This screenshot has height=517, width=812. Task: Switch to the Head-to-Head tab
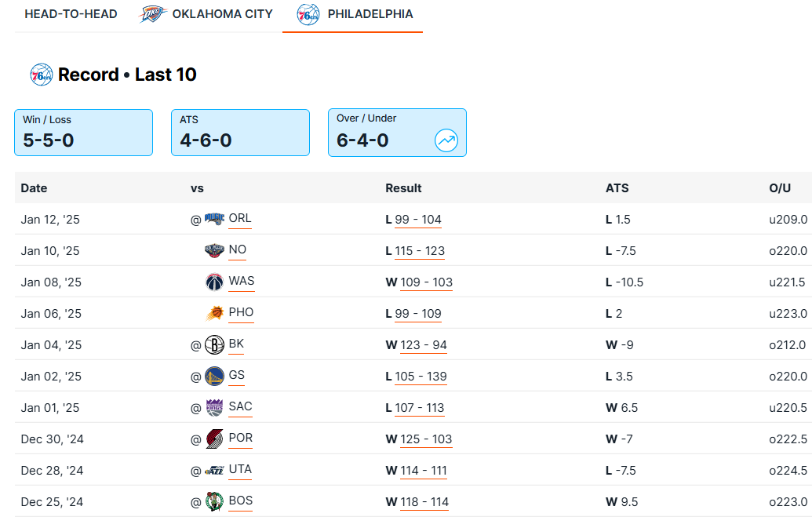tap(71, 14)
